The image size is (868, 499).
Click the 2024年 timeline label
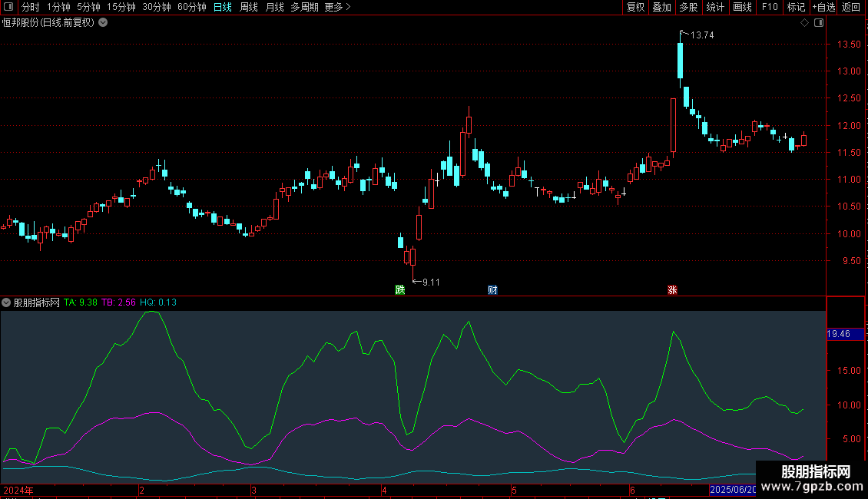point(18,490)
